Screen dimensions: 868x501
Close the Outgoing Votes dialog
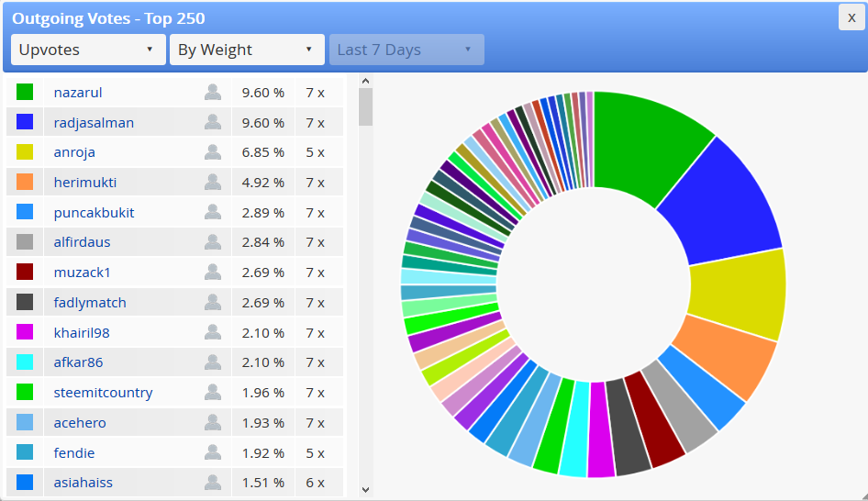click(x=851, y=17)
